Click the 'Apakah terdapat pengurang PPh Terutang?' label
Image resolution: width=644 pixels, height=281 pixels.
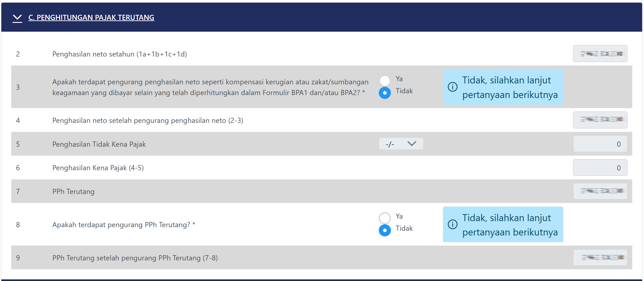click(x=124, y=225)
